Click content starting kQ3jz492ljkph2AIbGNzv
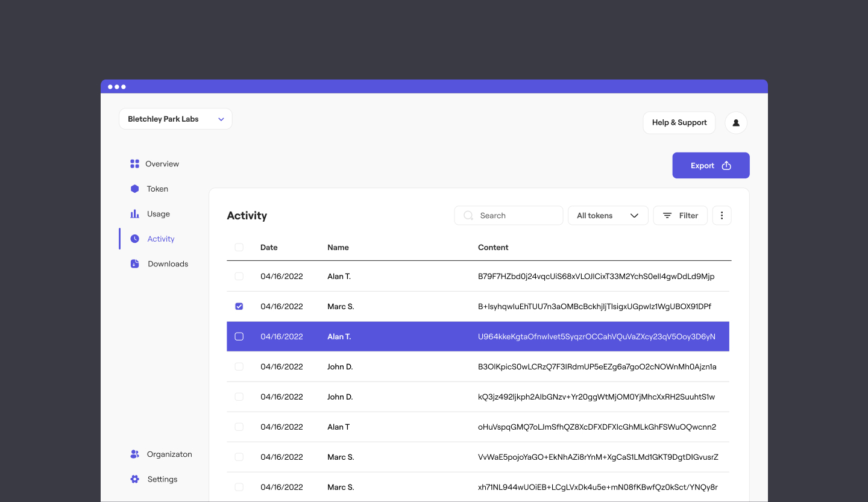The width and height of the screenshot is (868, 502). [596, 397]
